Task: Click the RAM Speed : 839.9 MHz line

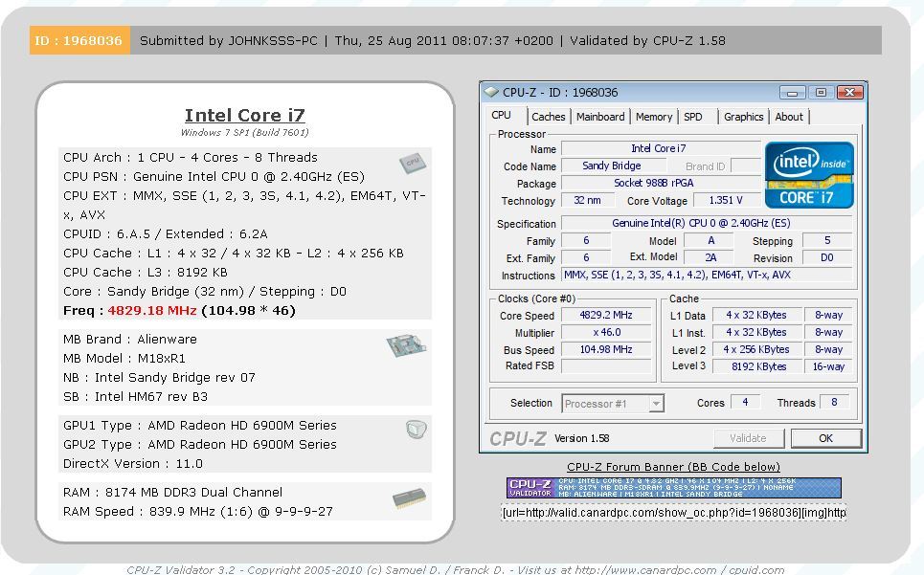Action: click(x=198, y=512)
